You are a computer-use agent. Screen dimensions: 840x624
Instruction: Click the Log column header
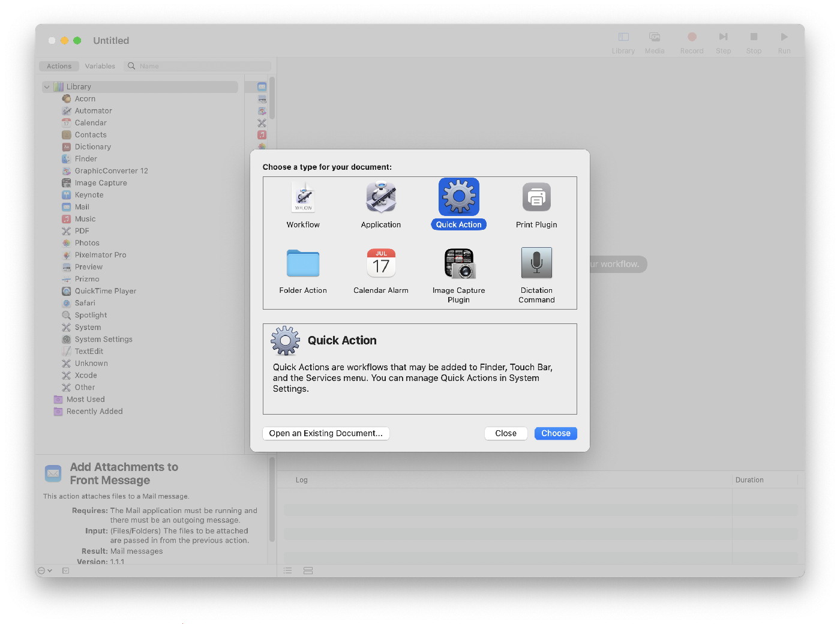[302, 480]
